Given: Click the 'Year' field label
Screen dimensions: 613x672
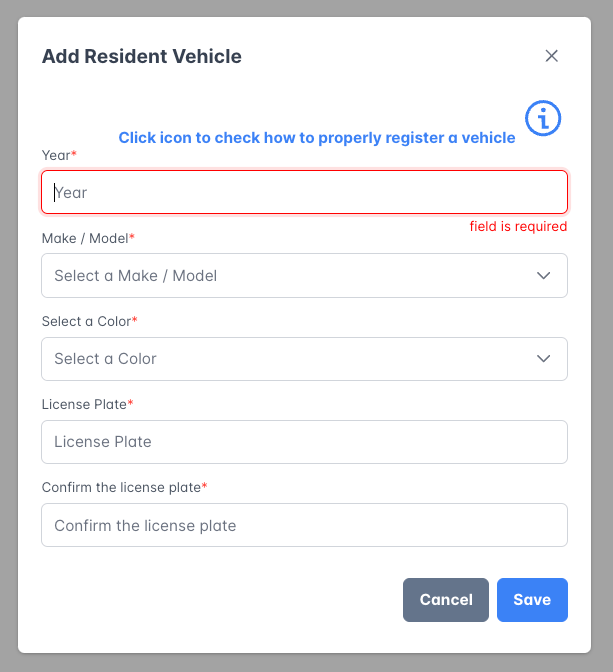Looking at the screenshot, I should tap(56, 155).
